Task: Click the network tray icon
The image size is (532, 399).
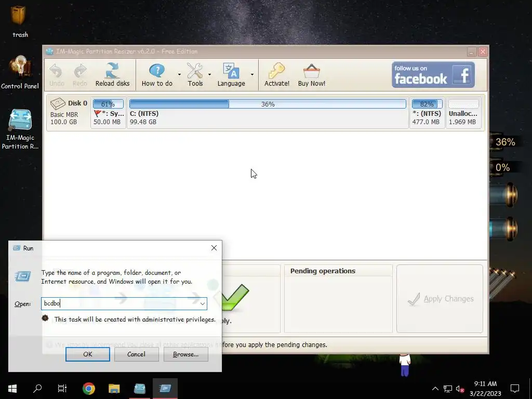Action: click(x=448, y=389)
